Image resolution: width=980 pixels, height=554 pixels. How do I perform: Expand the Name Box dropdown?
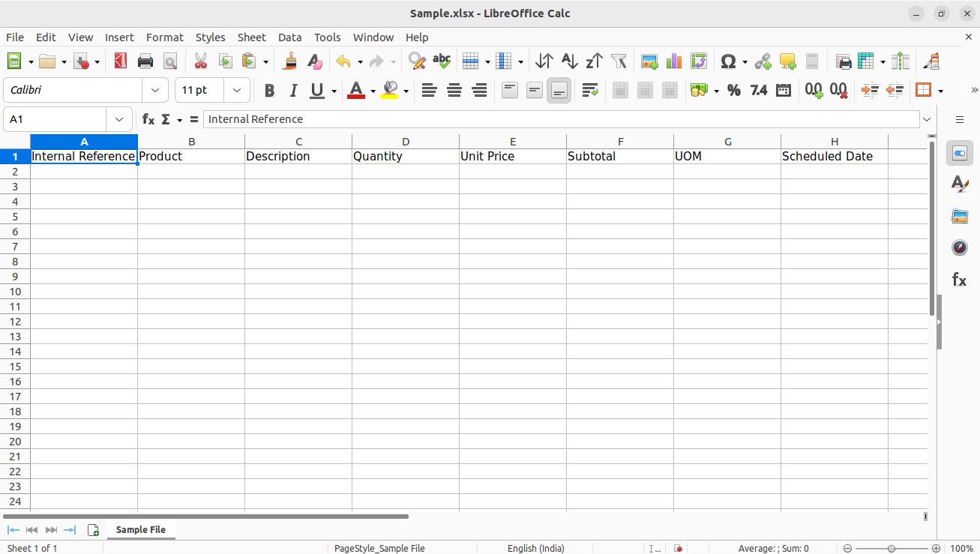pos(119,119)
